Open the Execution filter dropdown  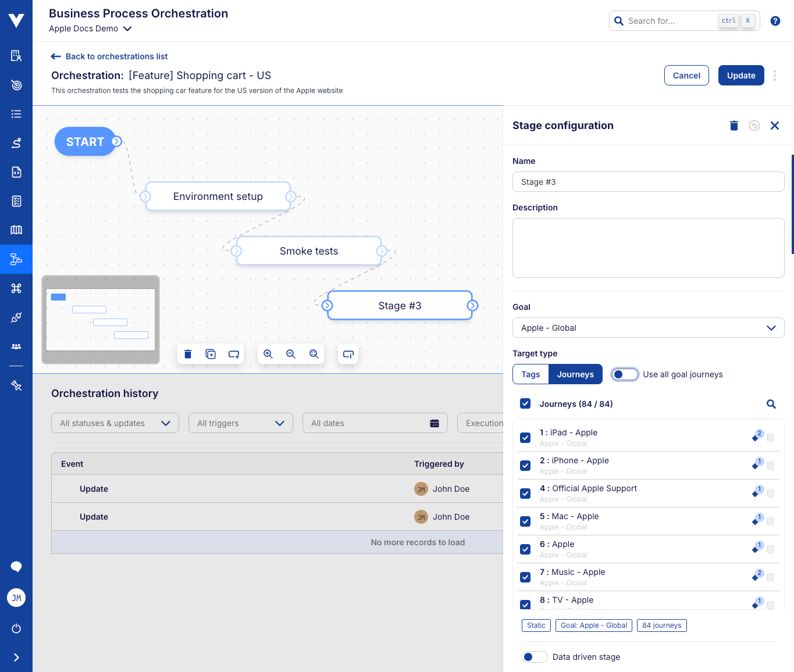pyautogui.click(x=480, y=423)
